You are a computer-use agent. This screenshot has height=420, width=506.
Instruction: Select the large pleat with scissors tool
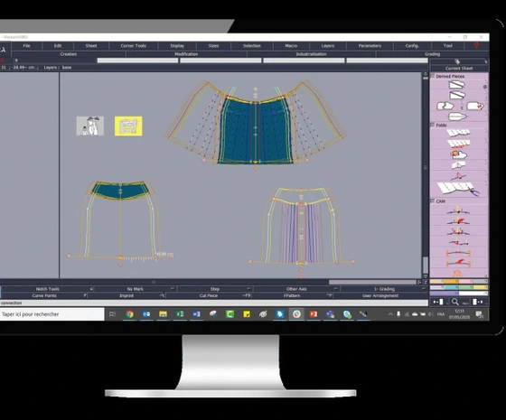(x=458, y=189)
